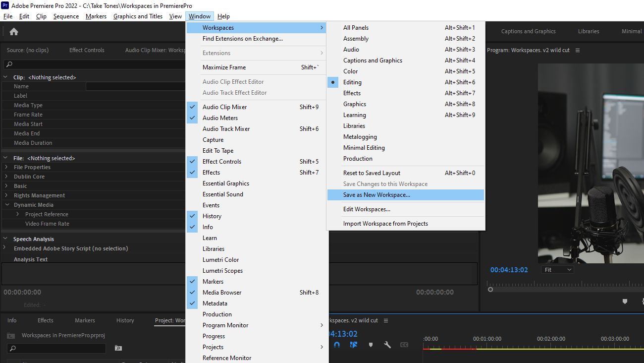The height and width of the screenshot is (363, 644).
Task: Uncheck the Info panel menu entry
Action: tap(257, 227)
